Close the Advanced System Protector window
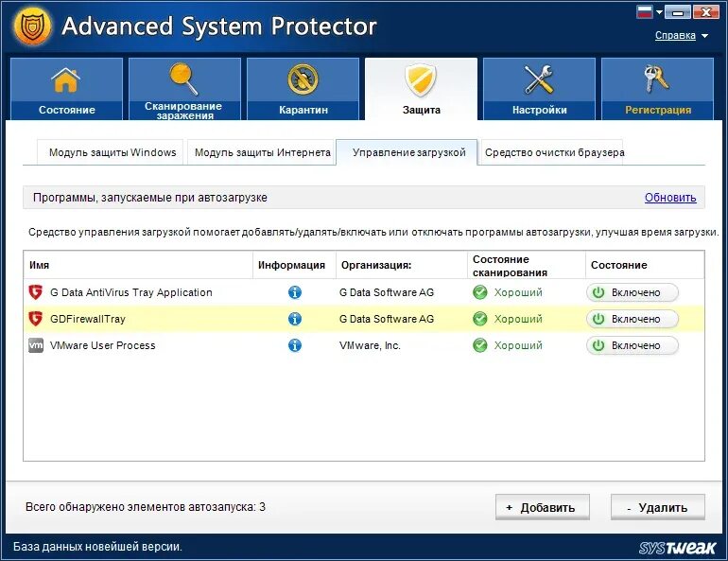Viewport: 728px width, 561px height. (x=706, y=12)
